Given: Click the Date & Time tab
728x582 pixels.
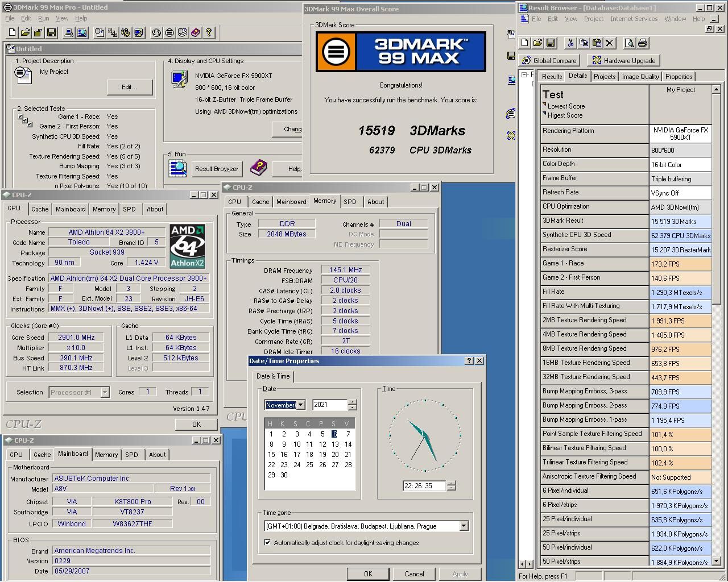Looking at the screenshot, I should (273, 376).
